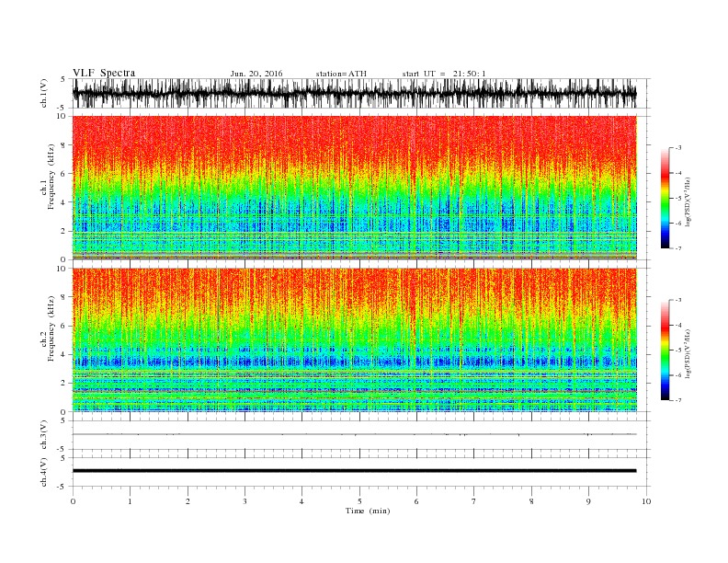The image size is (728, 563).
Task: Click the "6" kHz tick on ch.2 spectrogram
Action: point(63,326)
